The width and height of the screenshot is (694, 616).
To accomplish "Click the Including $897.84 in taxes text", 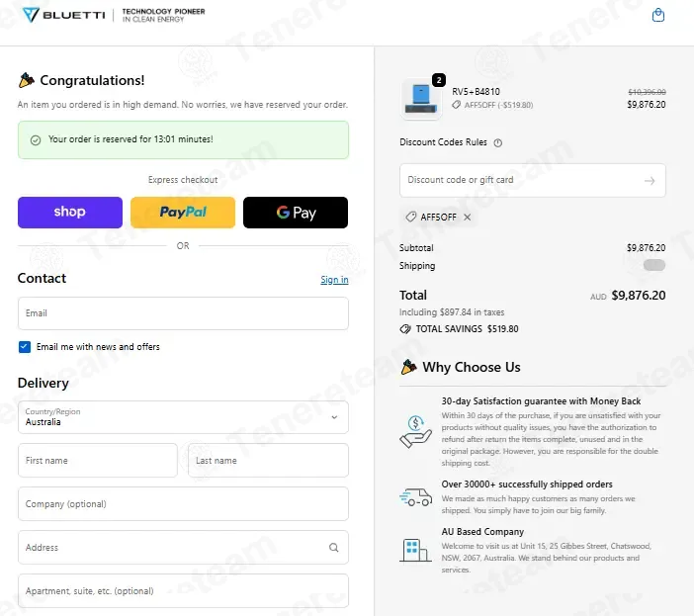I will pos(452,312).
